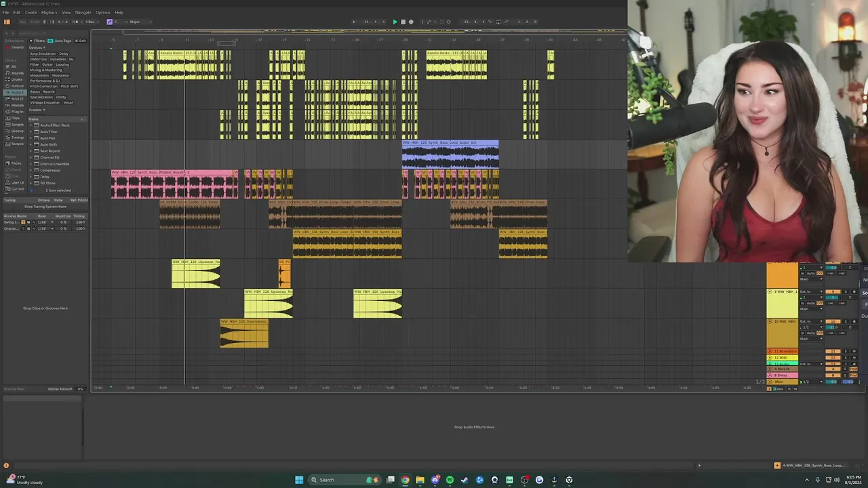868x488 pixels.
Task: Select the MIDI Effects library category
Action: pos(14,98)
